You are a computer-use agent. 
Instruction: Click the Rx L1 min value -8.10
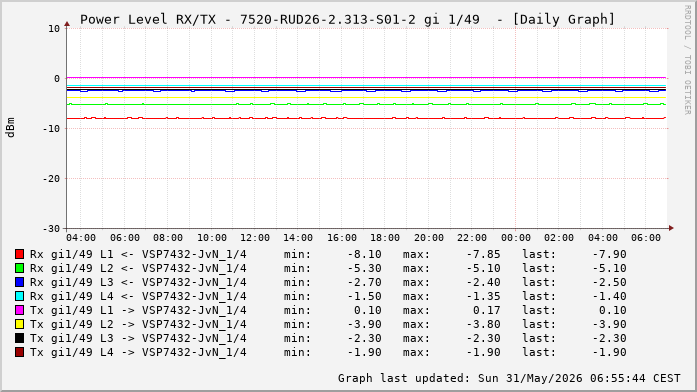click(365, 254)
